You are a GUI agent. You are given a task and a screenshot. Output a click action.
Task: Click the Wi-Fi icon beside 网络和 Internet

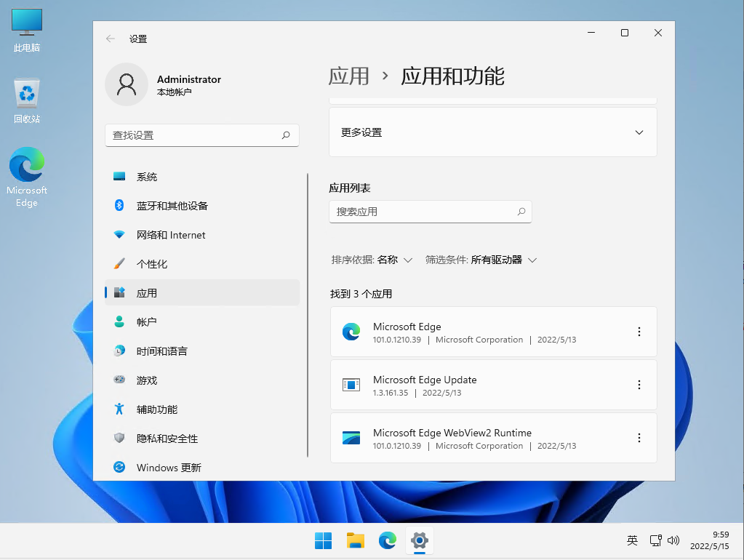[x=119, y=234]
